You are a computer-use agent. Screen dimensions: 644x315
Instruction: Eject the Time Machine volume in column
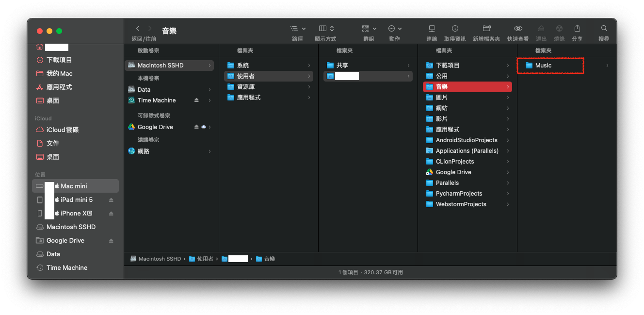pos(196,100)
